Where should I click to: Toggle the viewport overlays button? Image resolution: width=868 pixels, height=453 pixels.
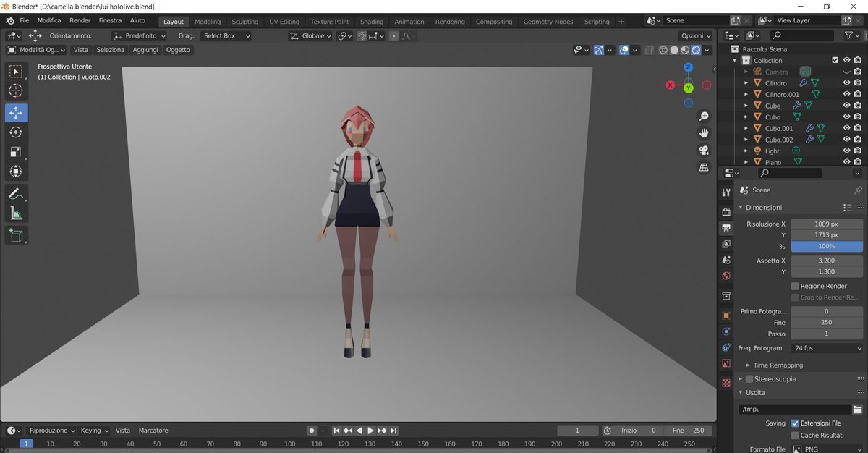(x=624, y=50)
